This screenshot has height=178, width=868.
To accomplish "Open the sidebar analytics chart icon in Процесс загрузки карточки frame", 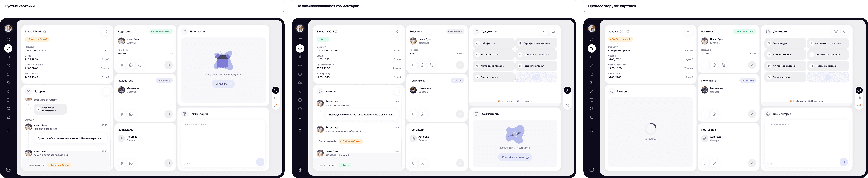I will point(592,117).
